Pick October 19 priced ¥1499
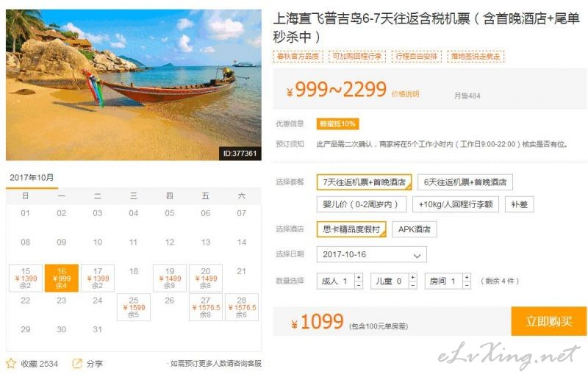588x380 pixels. pyautogui.click(x=170, y=278)
